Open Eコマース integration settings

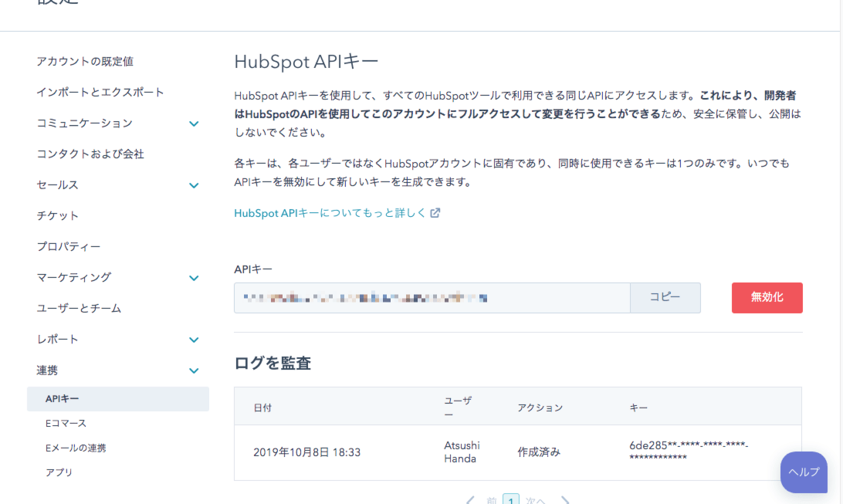pyautogui.click(x=66, y=423)
